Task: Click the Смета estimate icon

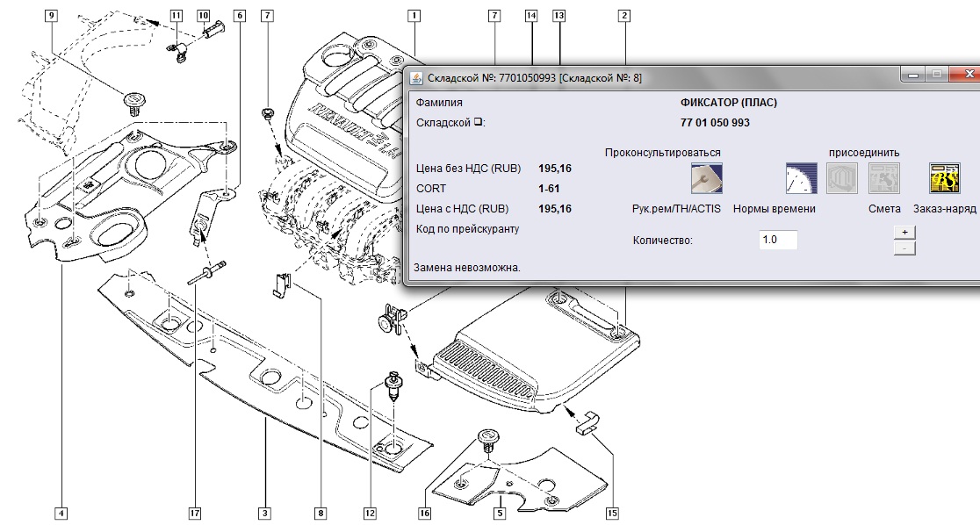Action: coord(884,178)
